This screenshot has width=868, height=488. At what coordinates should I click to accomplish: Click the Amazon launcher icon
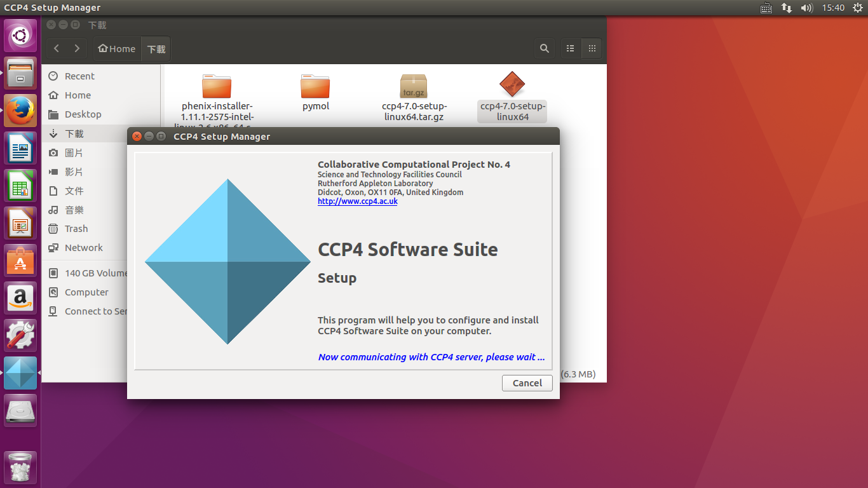pyautogui.click(x=20, y=298)
